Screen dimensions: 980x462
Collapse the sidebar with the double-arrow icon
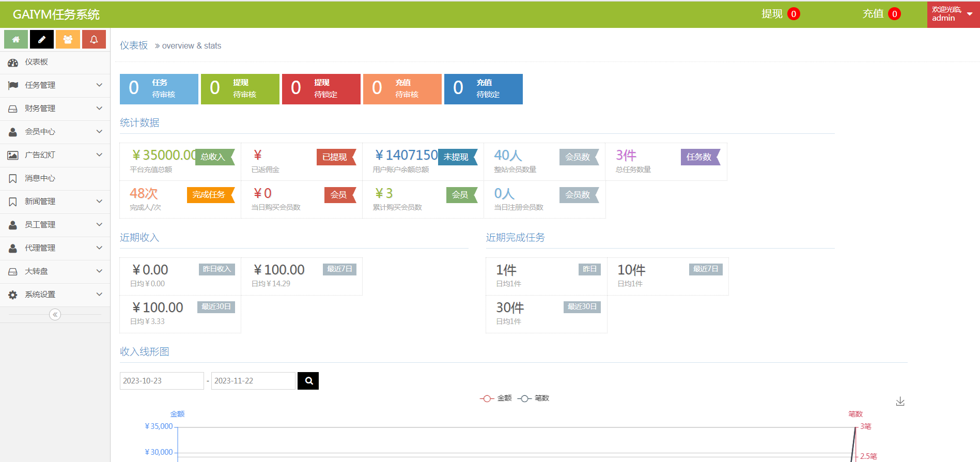tap(55, 315)
